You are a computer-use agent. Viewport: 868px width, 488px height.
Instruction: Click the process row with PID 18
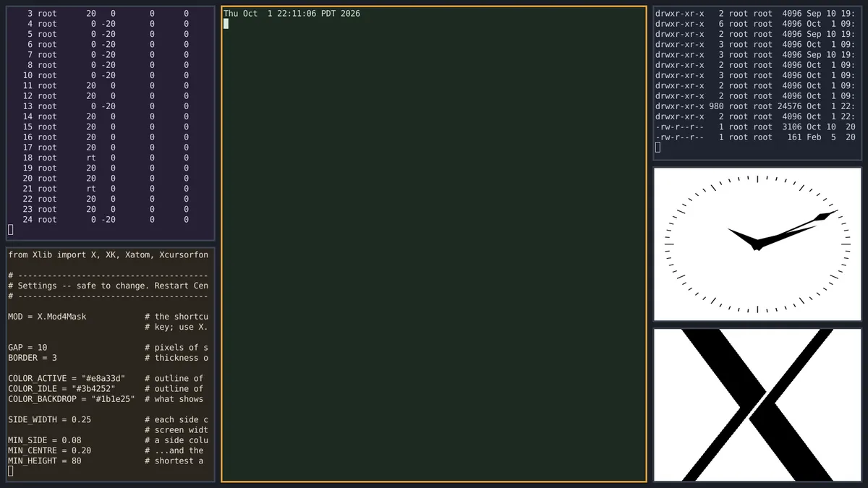pyautogui.click(x=109, y=158)
